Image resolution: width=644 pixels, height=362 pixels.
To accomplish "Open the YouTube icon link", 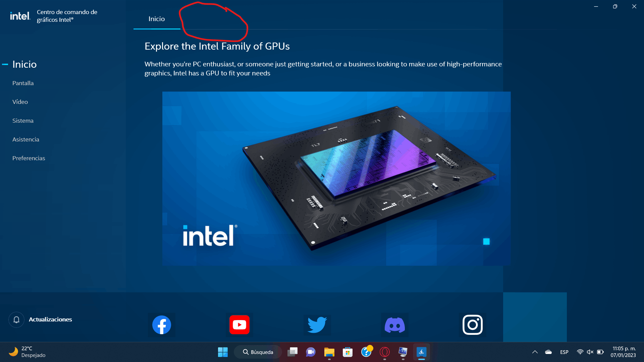I will (239, 325).
